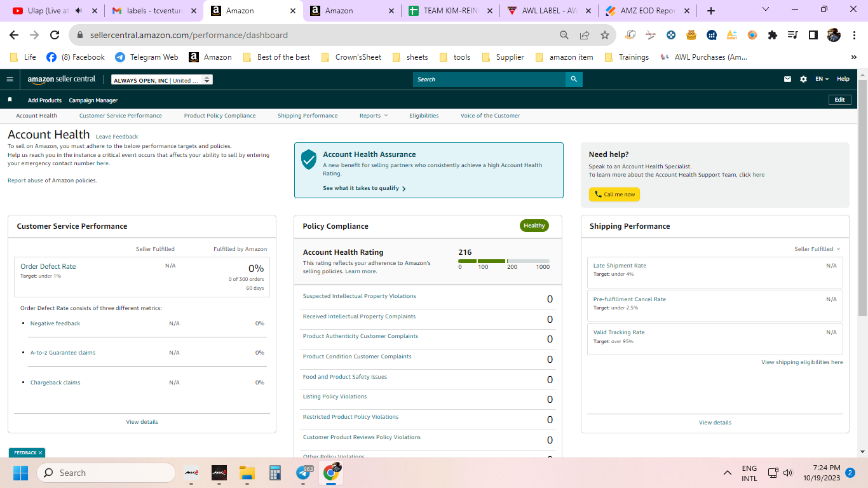Open the Chrome tab search chevron
The image size is (868, 488).
point(765,10)
